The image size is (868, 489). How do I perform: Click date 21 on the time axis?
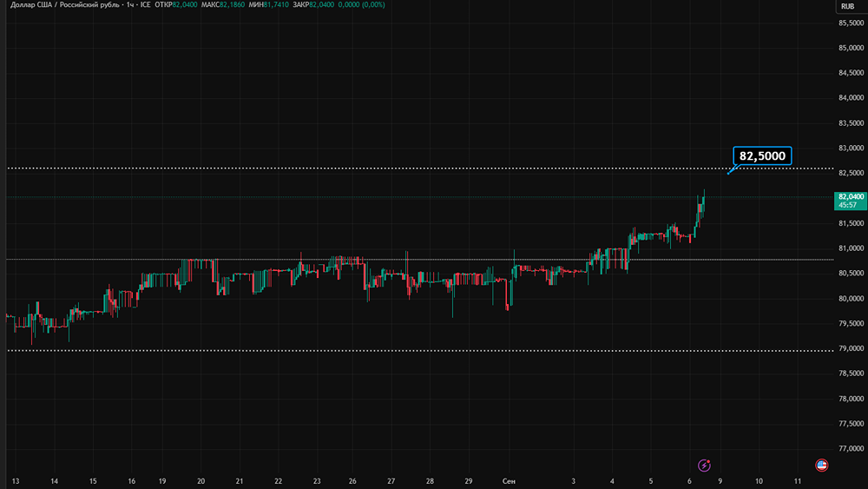(x=240, y=481)
